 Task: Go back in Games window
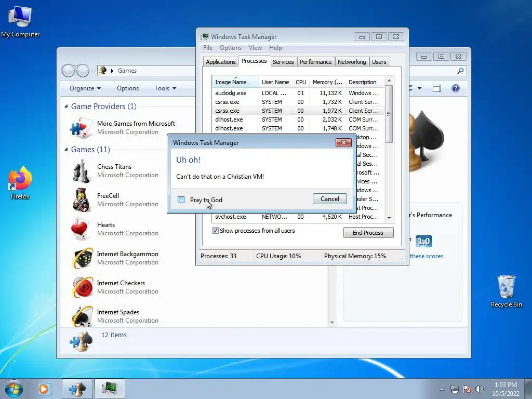[x=68, y=71]
